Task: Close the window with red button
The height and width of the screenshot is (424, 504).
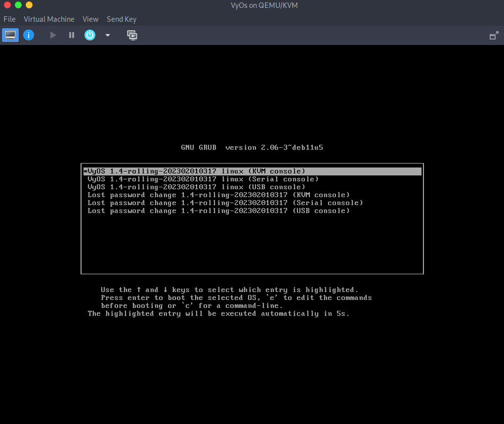Action: (7, 5)
